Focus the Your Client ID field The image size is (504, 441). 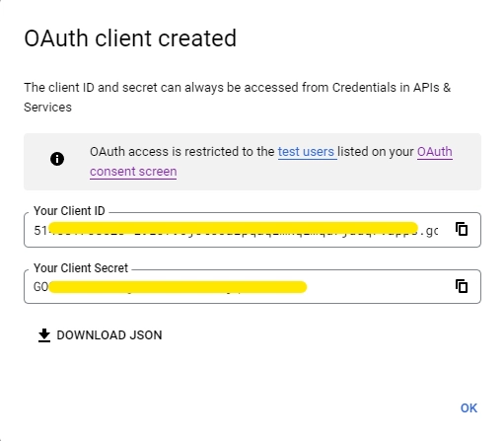pyautogui.click(x=252, y=230)
